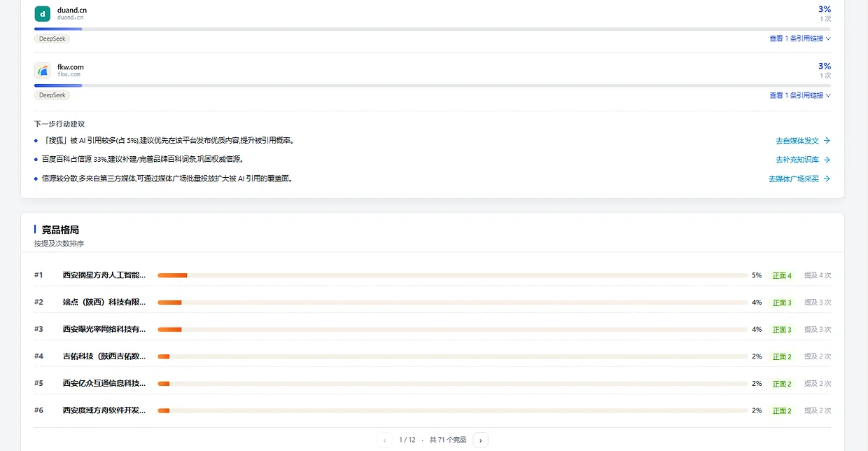The image size is (868, 451).
Task: Click the 搜狐 AI citation suggestion text
Action: 167,141
